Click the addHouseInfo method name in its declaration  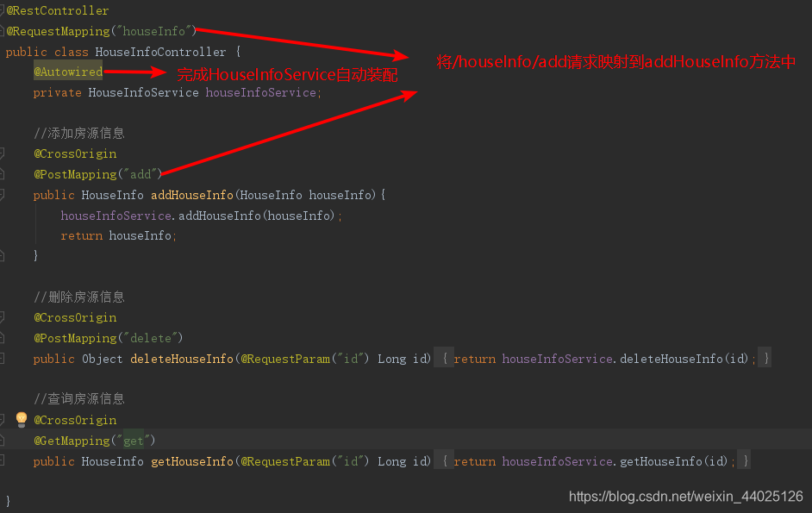tap(192, 195)
